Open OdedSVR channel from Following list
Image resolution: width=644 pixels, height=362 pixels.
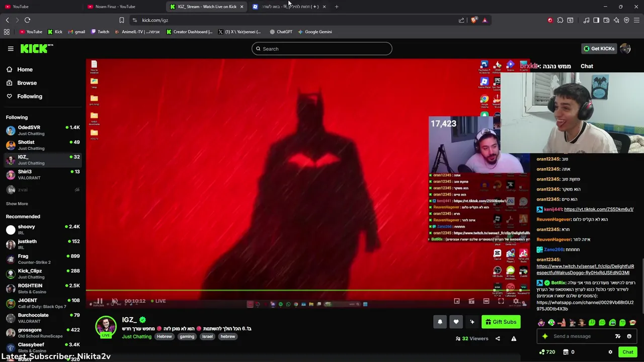pyautogui.click(x=43, y=130)
